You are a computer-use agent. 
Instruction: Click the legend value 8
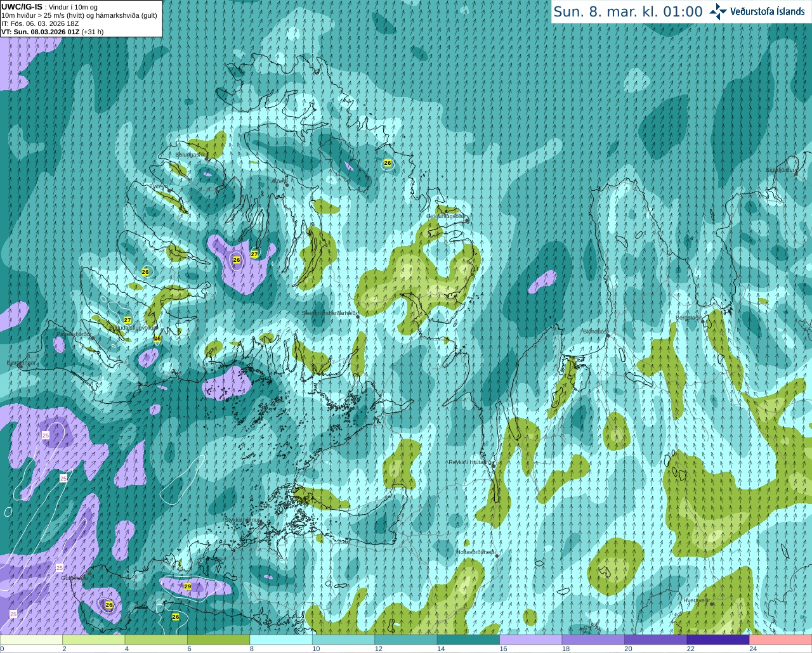click(252, 649)
